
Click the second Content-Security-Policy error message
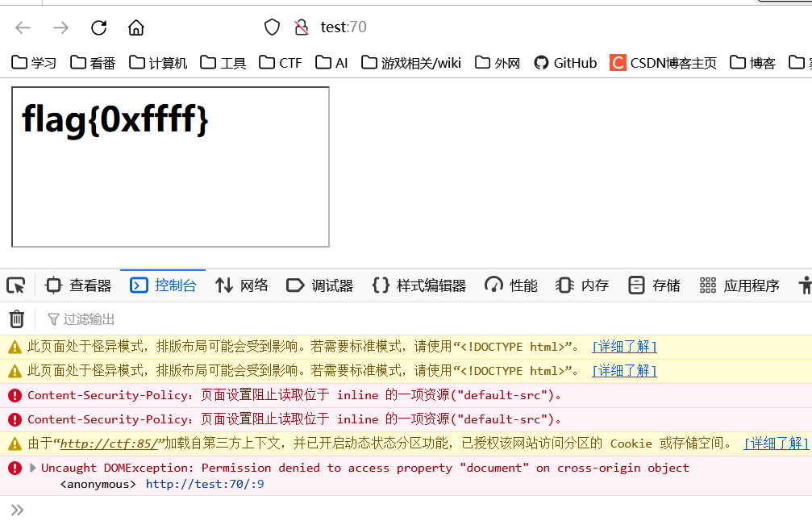point(294,419)
